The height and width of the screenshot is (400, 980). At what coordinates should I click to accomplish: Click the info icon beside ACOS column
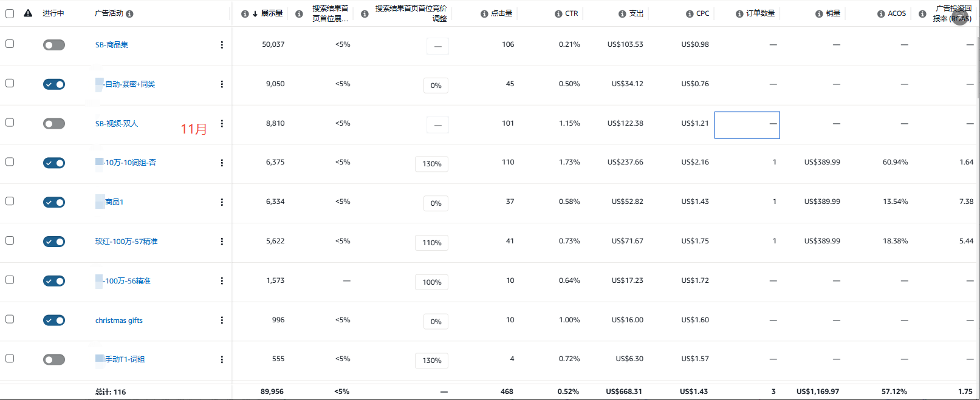click(x=881, y=13)
